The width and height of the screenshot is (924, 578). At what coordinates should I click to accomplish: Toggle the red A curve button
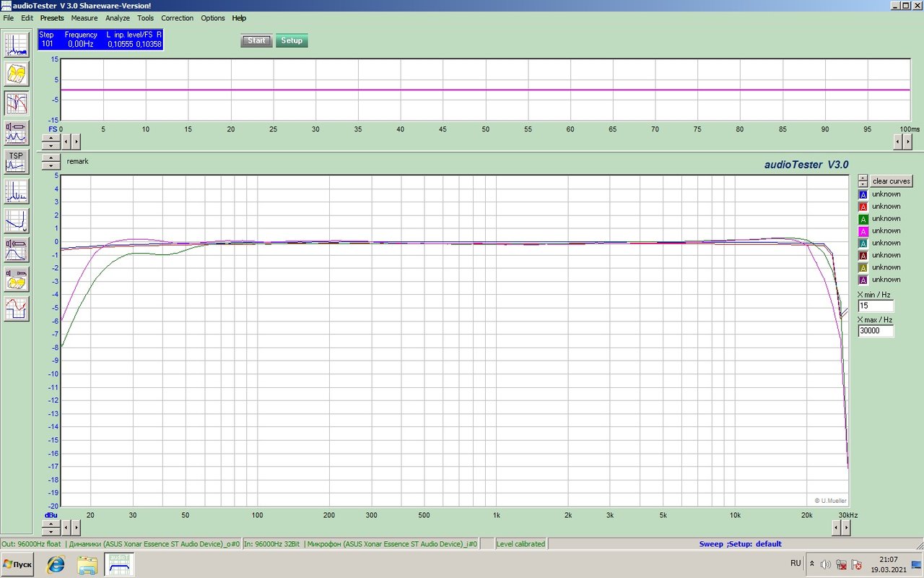click(x=863, y=207)
